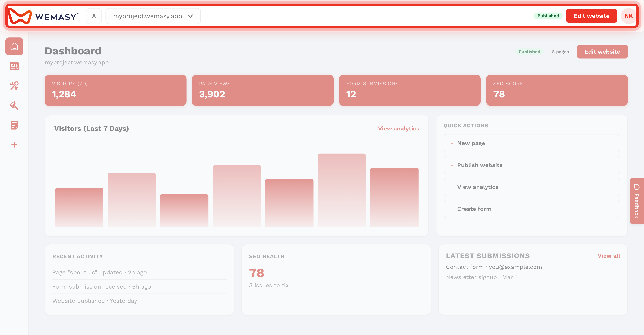Click the A workspace button
644x335 pixels.
[x=94, y=16]
